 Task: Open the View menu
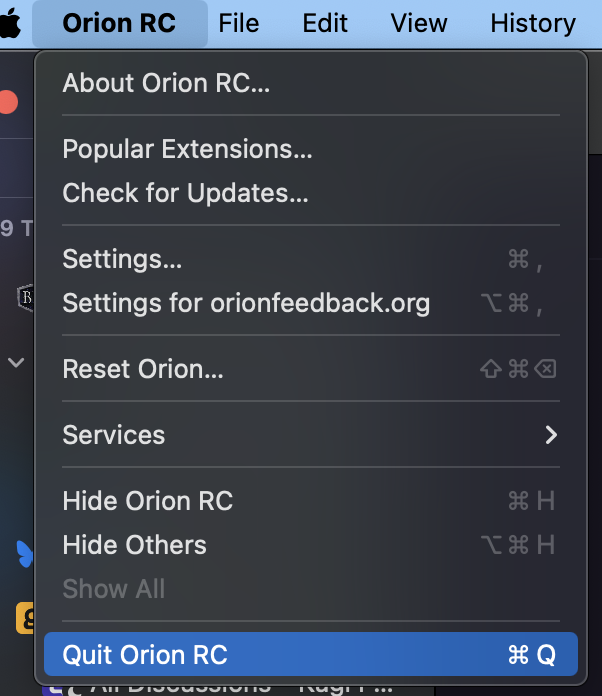click(x=418, y=23)
